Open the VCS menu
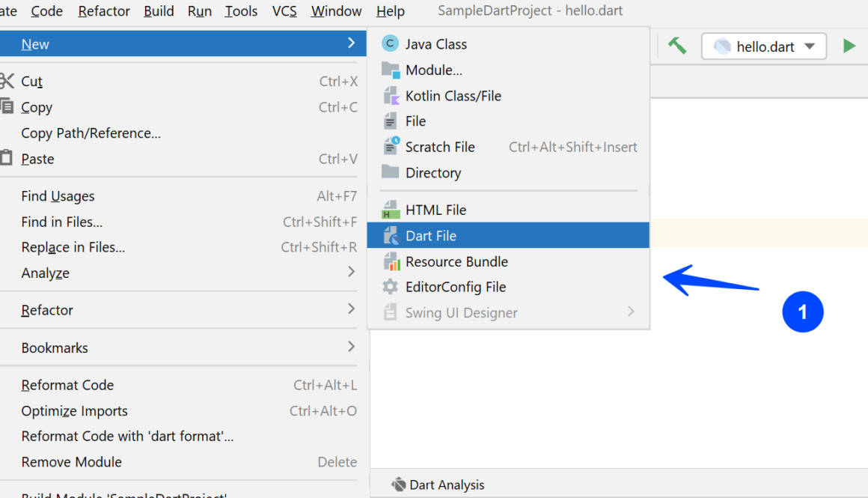This screenshot has height=498, width=868. click(284, 11)
